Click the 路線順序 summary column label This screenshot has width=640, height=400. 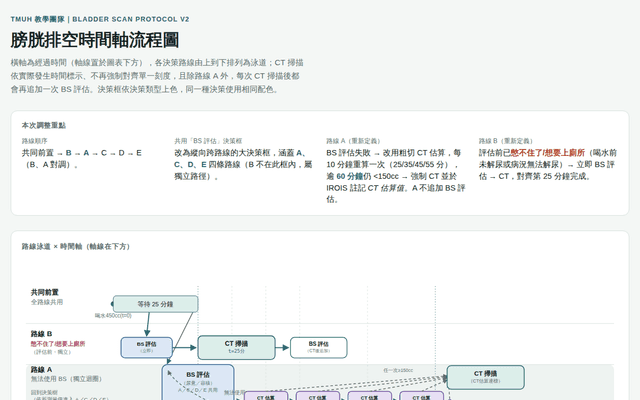pyautogui.click(x=35, y=141)
